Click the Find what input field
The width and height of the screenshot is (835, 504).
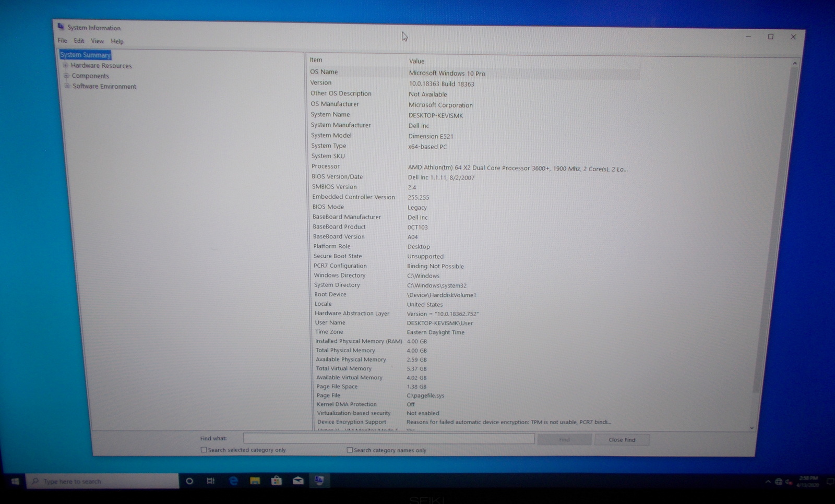tap(389, 439)
